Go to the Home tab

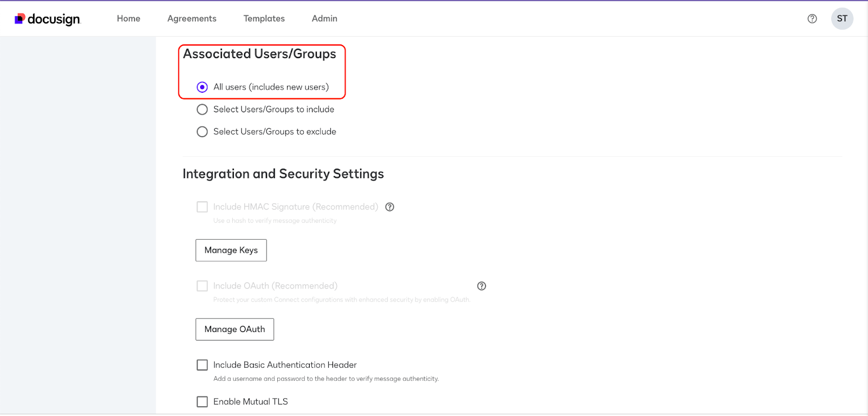click(x=129, y=19)
